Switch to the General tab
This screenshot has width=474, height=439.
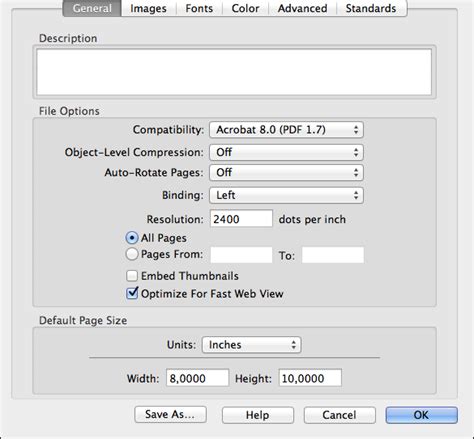coord(92,8)
